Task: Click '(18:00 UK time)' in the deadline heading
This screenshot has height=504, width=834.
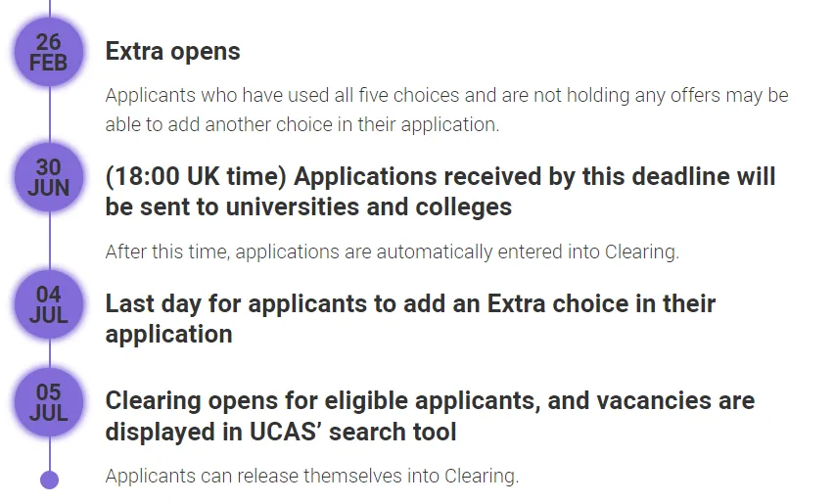Action: pos(196,177)
